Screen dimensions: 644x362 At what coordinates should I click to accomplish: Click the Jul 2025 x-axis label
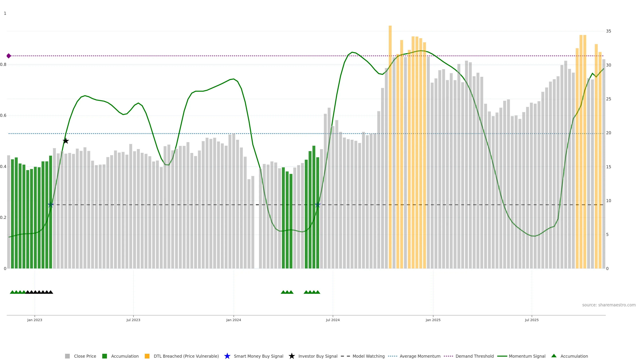click(x=531, y=320)
